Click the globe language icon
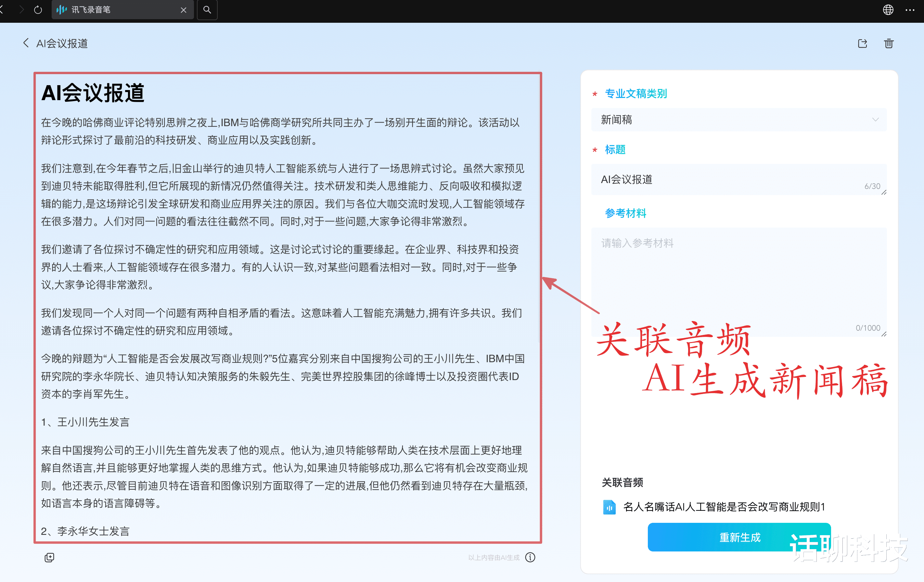Viewport: 924px width, 582px height. (x=888, y=10)
